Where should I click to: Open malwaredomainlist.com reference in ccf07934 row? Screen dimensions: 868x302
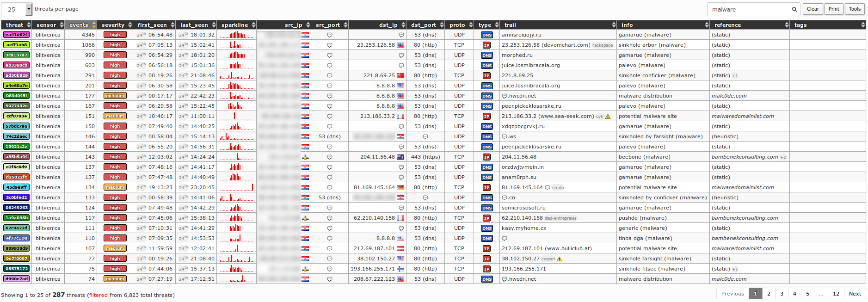click(x=742, y=116)
